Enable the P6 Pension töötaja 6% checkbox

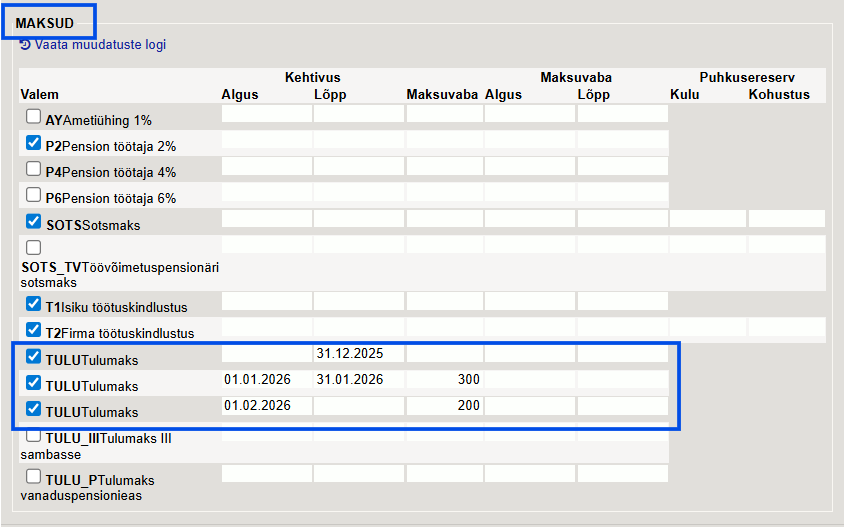[34, 195]
